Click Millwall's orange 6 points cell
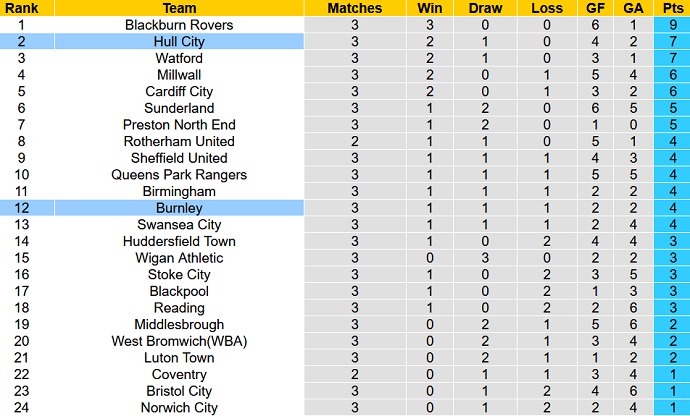 [x=671, y=75]
